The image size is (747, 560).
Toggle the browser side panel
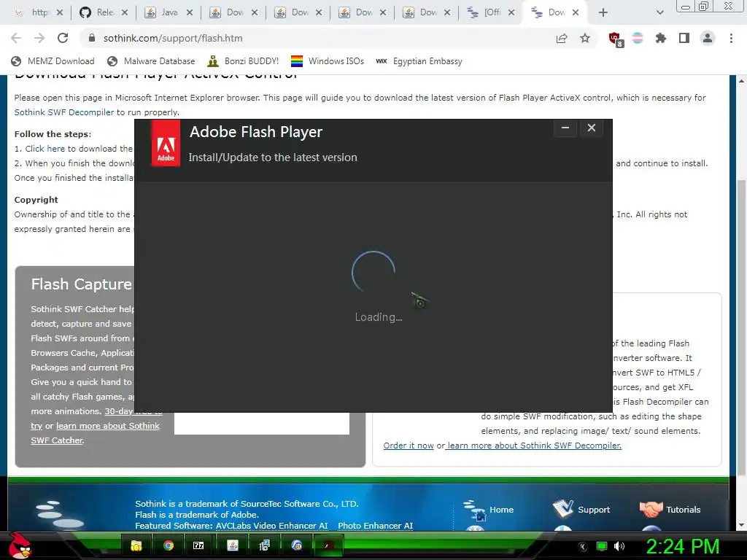(x=684, y=38)
